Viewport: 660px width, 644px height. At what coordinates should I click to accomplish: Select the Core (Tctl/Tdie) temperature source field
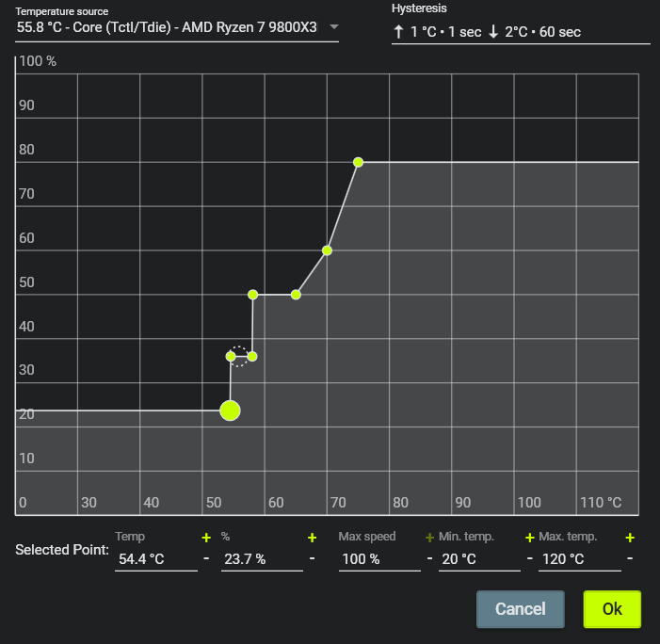[177, 27]
